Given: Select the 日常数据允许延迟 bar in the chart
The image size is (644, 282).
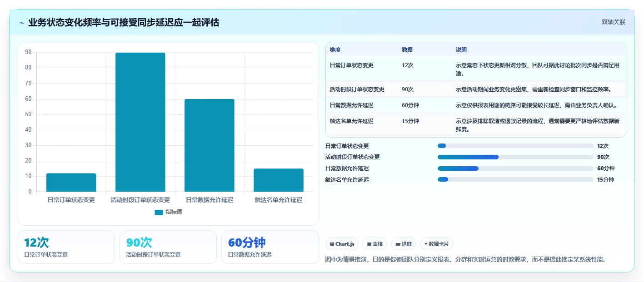Looking at the screenshot, I should coord(209,145).
